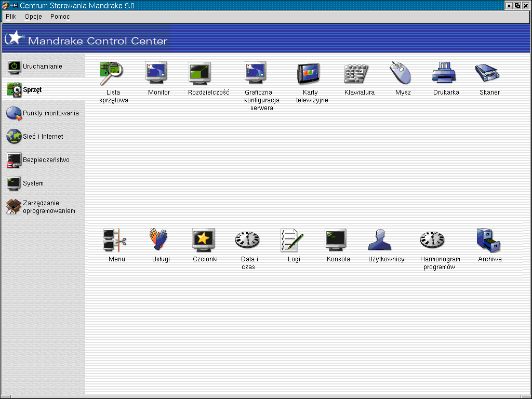Select the Sprzęt category label
This screenshot has height=399, width=532.
coord(32,90)
